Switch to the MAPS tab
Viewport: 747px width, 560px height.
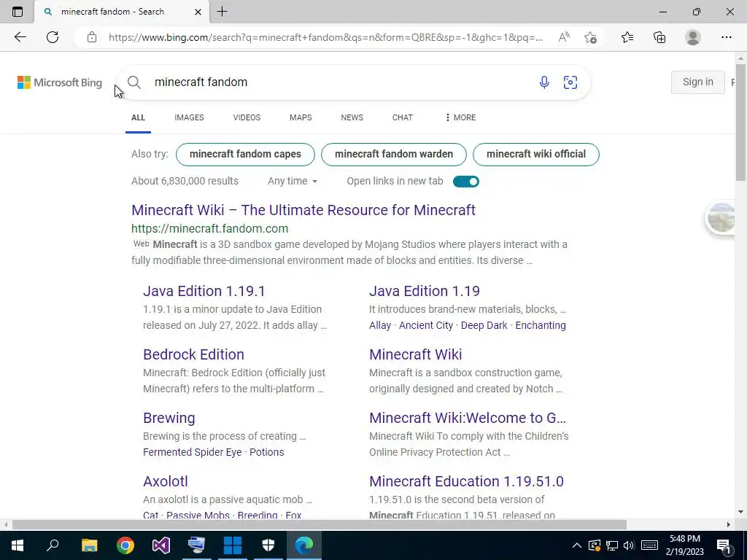click(301, 117)
